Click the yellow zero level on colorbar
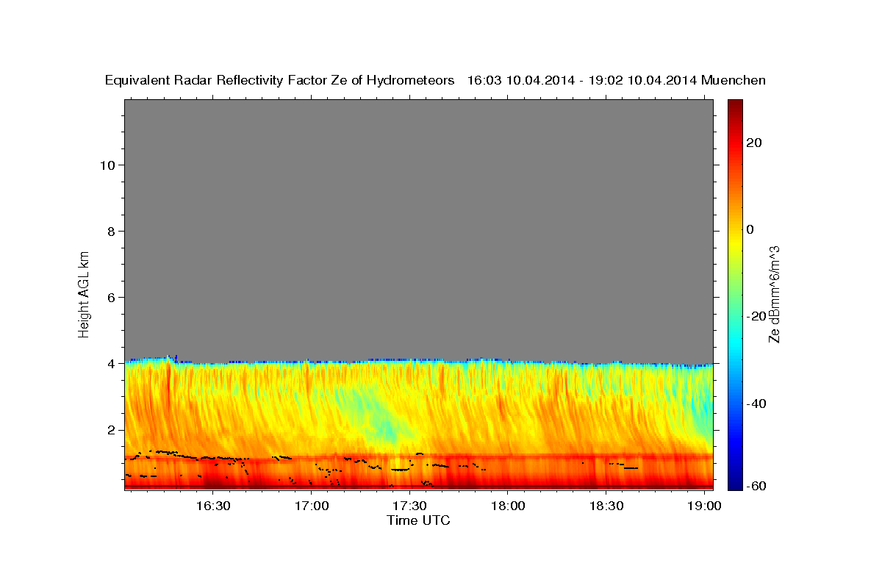882x588 pixels. click(734, 229)
